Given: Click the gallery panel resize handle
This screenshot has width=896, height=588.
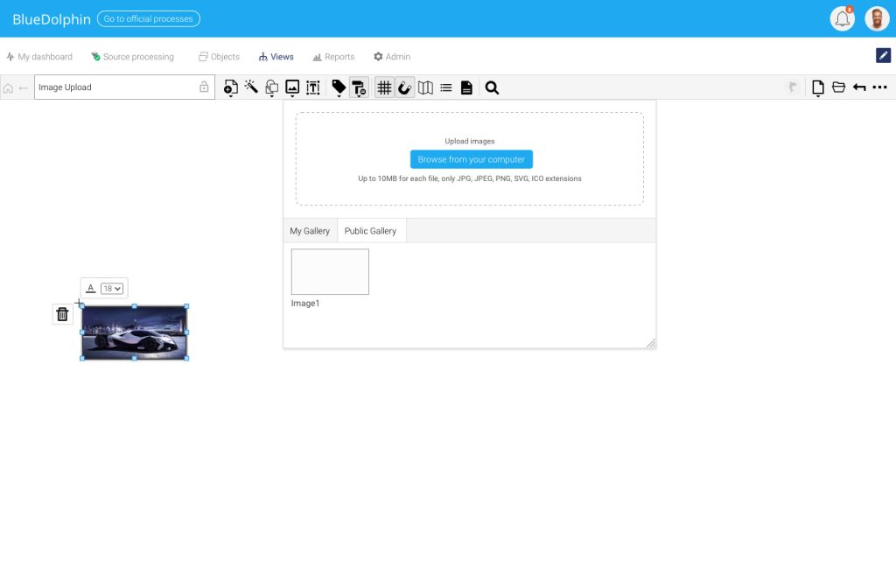Looking at the screenshot, I should [x=651, y=343].
